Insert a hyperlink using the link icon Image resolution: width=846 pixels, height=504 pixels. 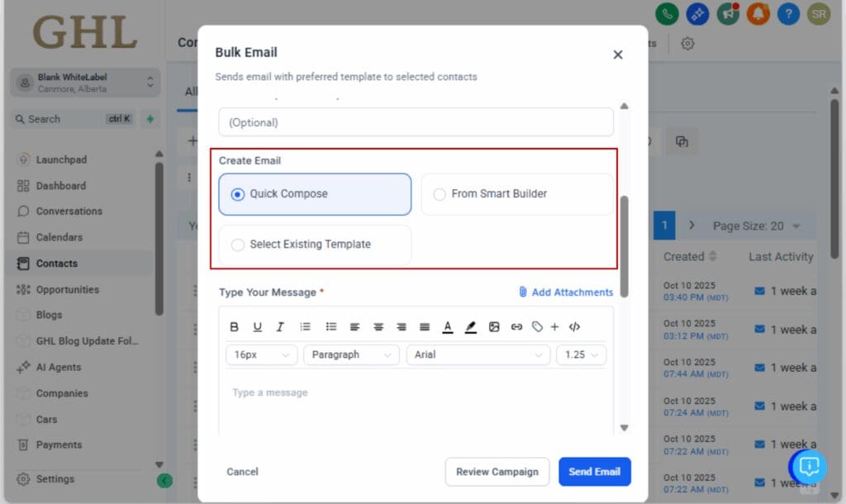tap(517, 326)
